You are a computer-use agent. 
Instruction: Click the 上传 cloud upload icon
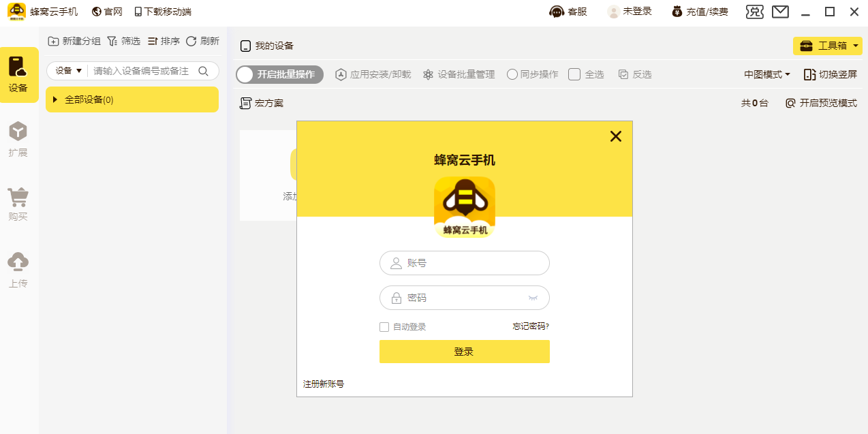[x=18, y=262]
